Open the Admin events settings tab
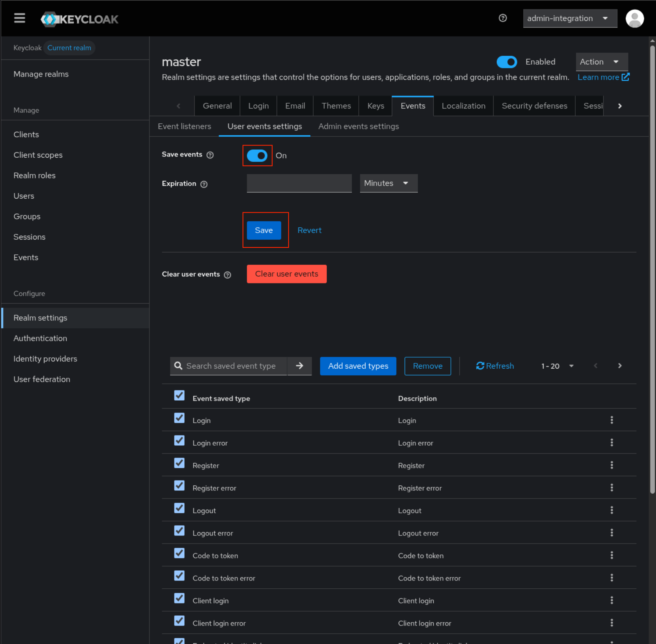The height and width of the screenshot is (644, 656). click(x=358, y=126)
